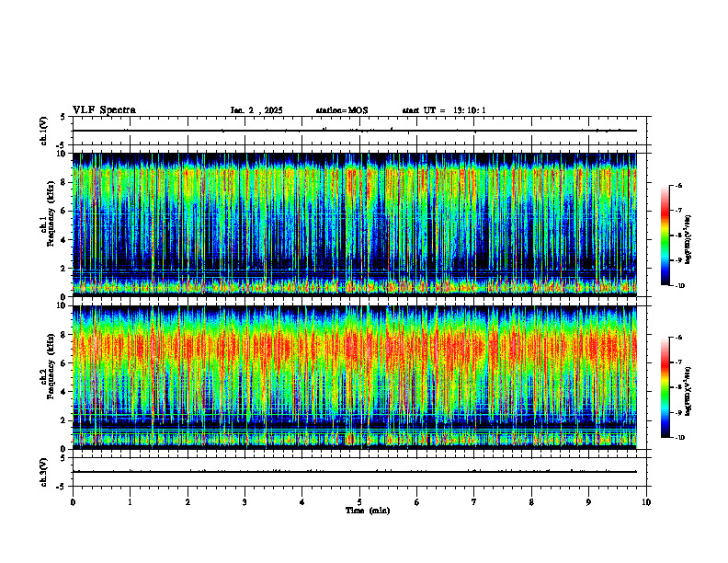Image resolution: width=728 pixels, height=563 pixels.
Task: Click the ch.3(V) axis label
Action: 44,472
